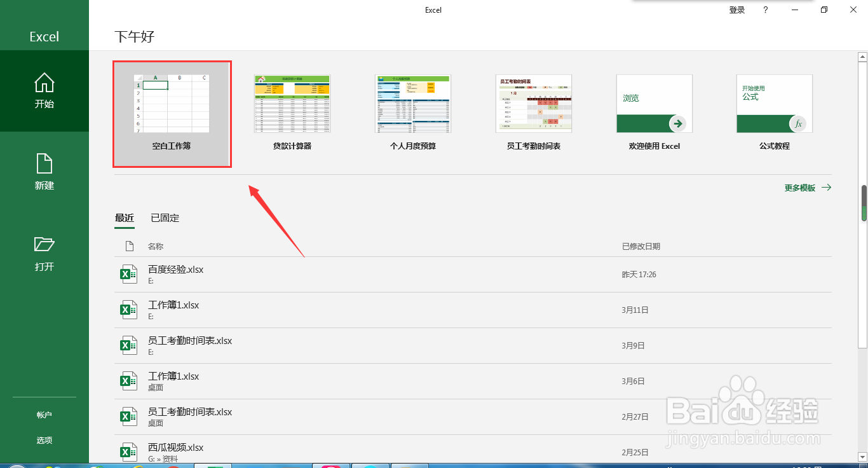The height and width of the screenshot is (468, 868).
Task: Click Excel icon beside 百度经验.xlsx
Action: click(x=129, y=275)
